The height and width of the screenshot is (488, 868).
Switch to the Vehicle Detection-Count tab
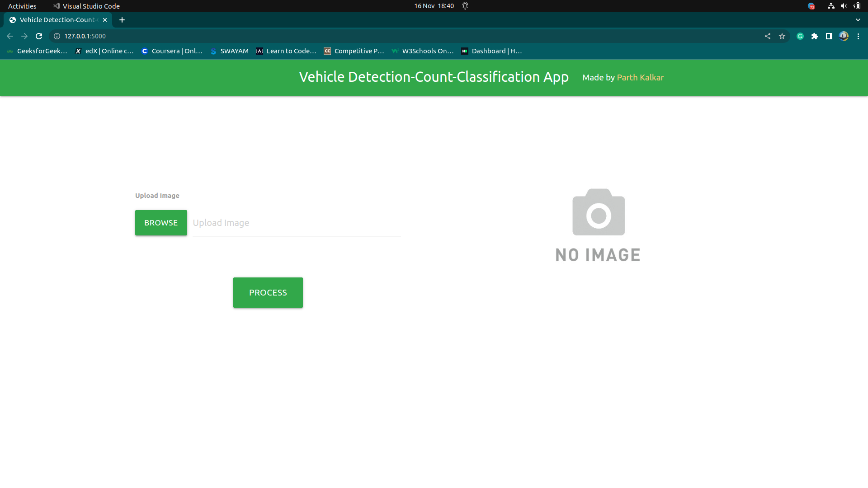pos(57,20)
